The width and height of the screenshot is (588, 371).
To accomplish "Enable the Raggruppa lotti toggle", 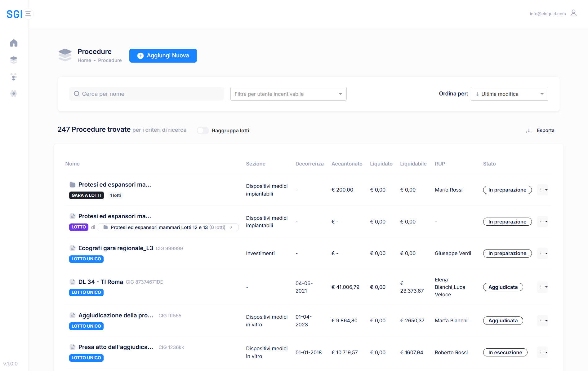I will pyautogui.click(x=203, y=131).
